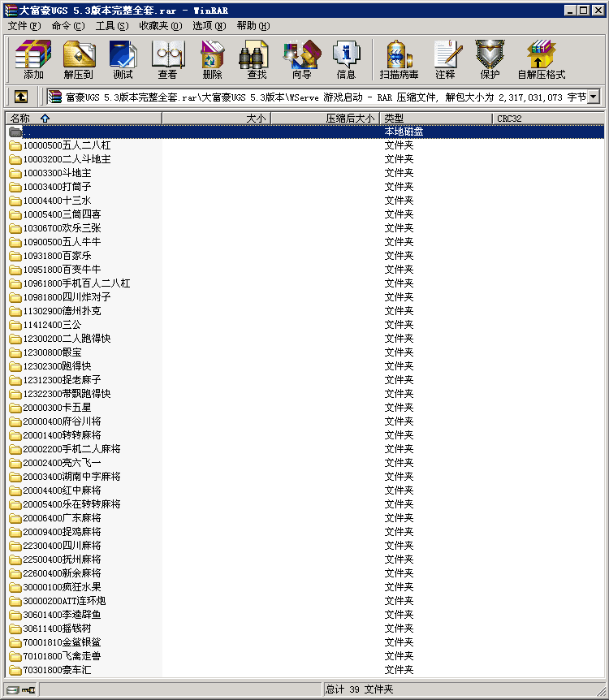Expand the archive path dropdown arrow

coord(593,97)
